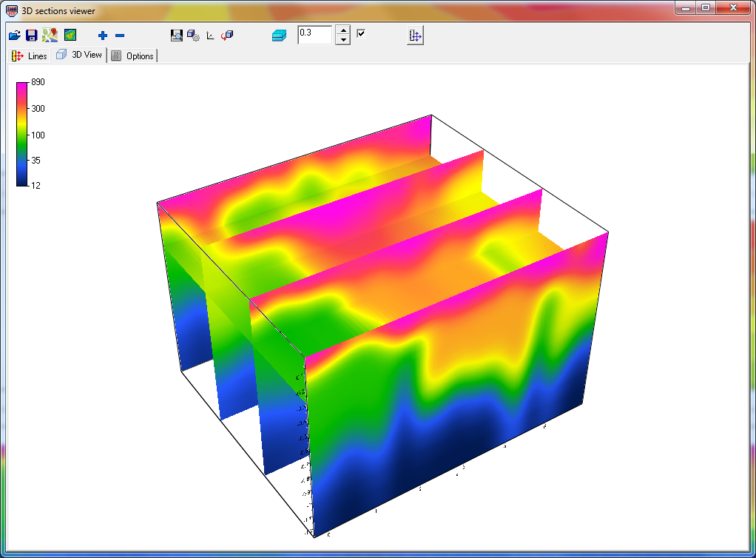
Task: Click the open file folder icon
Action: (x=15, y=36)
